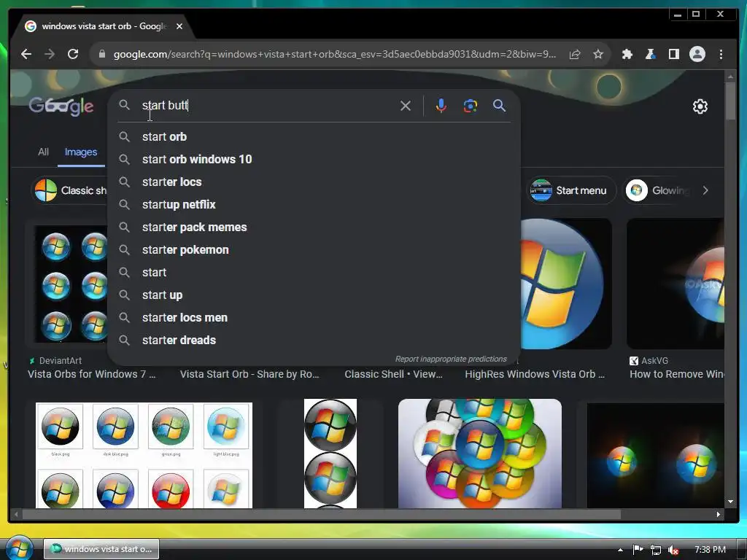Pick the 'startup netflix' suggestion

[314, 204]
